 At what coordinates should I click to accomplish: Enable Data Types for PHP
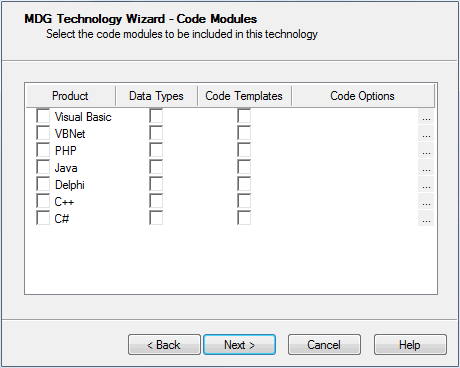[156, 150]
